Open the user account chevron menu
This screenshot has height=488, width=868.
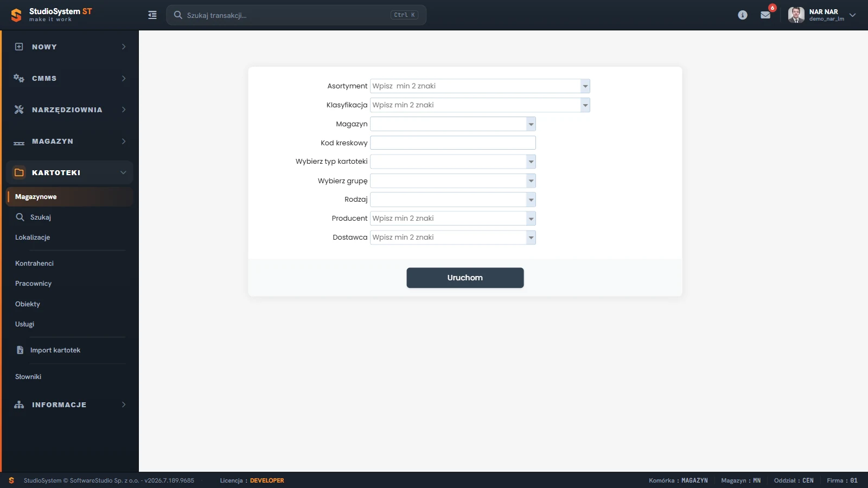pyautogui.click(x=852, y=15)
